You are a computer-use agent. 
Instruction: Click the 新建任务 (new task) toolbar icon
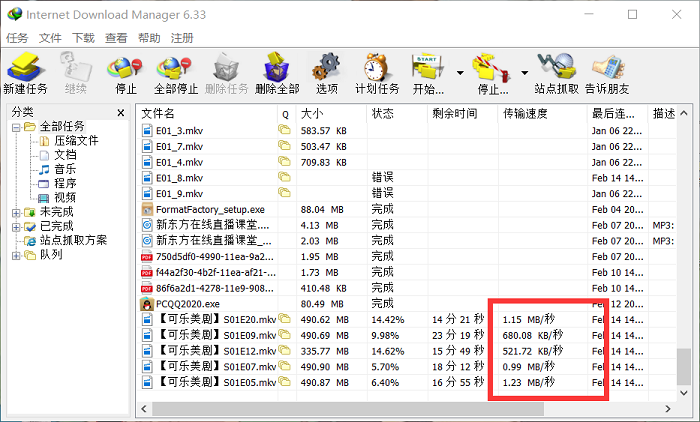(25, 67)
